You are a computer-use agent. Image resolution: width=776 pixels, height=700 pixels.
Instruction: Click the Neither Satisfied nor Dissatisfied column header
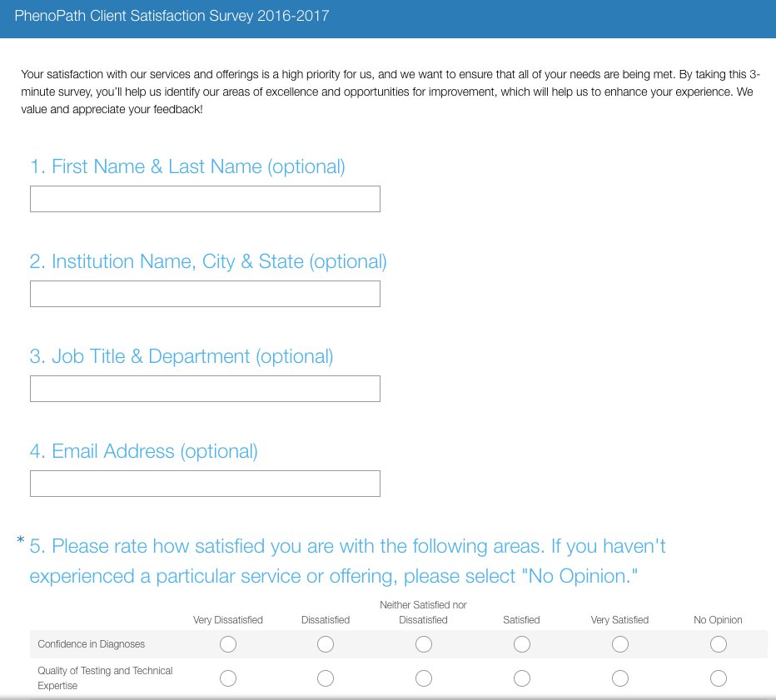(x=423, y=613)
